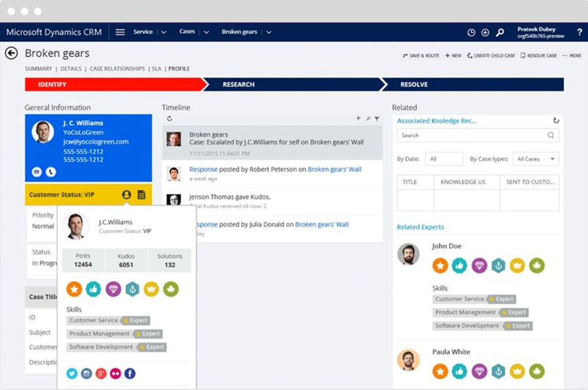The height and width of the screenshot is (390, 588).
Task: Click the anchor badge in J.C.Williams popup
Action: [x=132, y=289]
